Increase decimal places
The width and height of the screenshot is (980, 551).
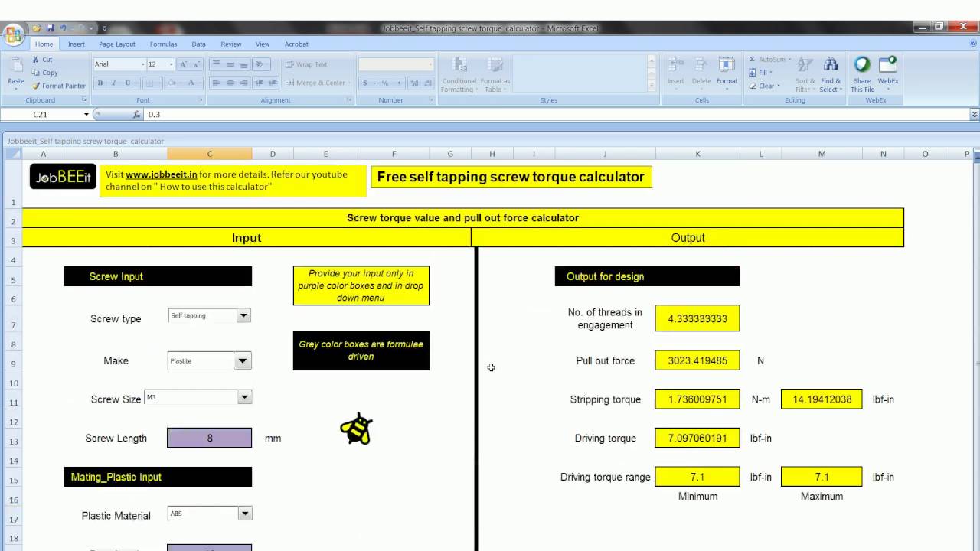pyautogui.click(x=413, y=83)
